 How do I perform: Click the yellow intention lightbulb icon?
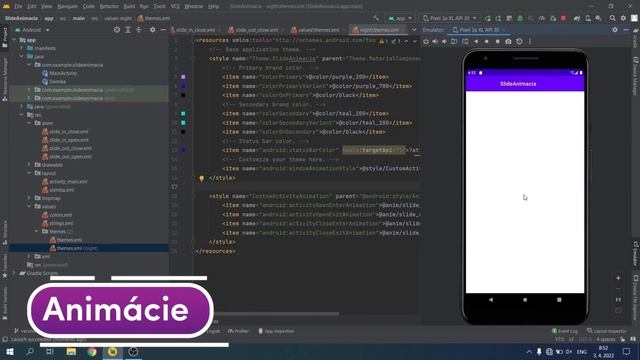click(x=201, y=178)
